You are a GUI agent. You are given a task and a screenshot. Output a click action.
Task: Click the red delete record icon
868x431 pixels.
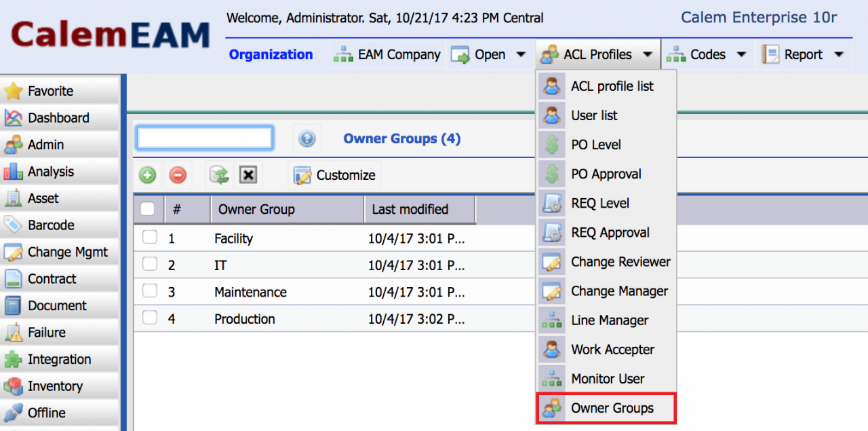(177, 175)
